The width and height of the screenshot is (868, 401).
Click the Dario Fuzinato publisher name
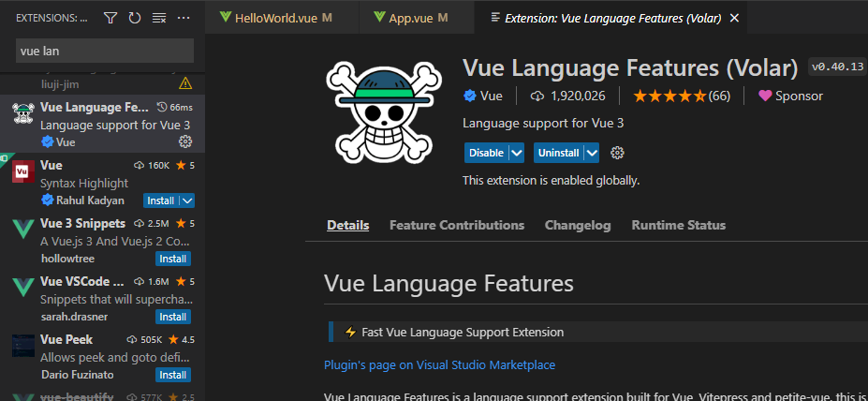click(x=78, y=375)
